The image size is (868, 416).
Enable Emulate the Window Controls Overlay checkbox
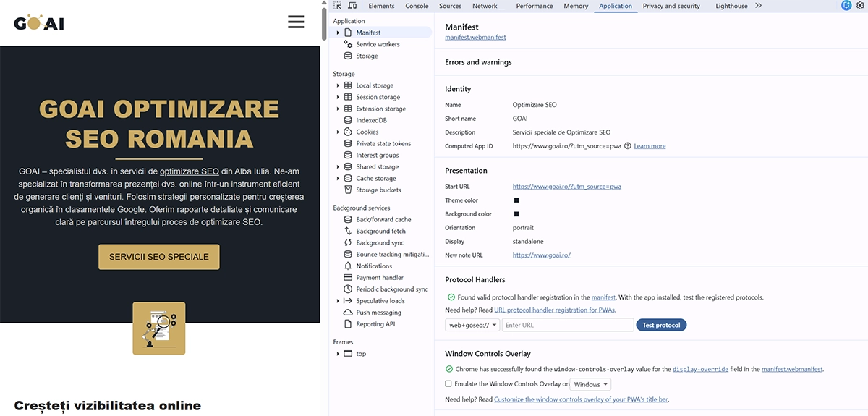click(448, 383)
